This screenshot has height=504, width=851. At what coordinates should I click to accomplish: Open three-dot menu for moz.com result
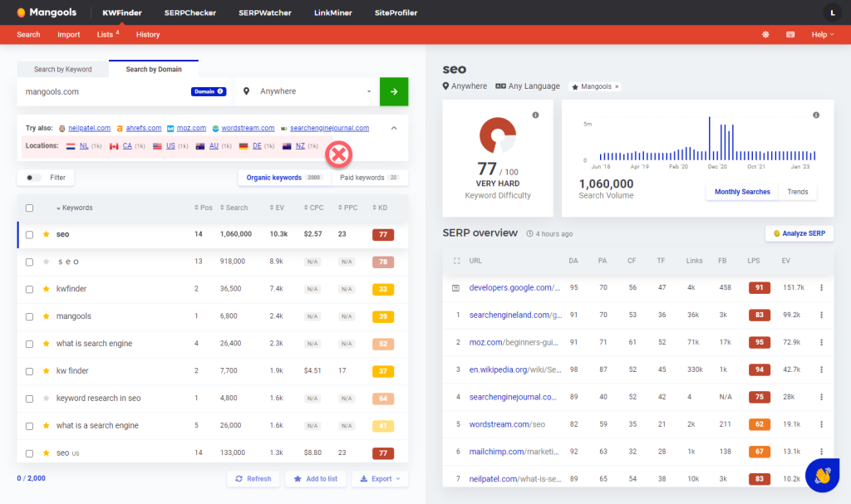point(821,342)
